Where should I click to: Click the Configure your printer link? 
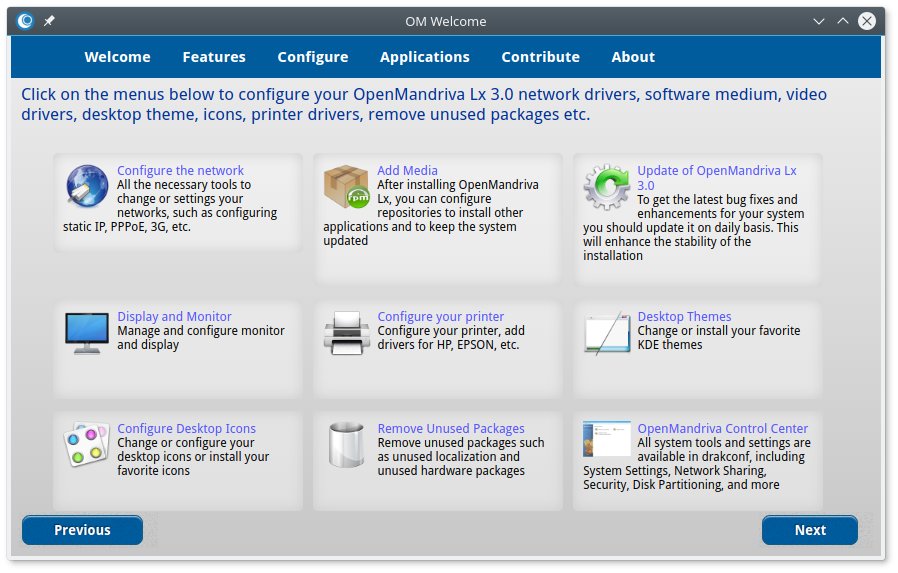pyautogui.click(x=440, y=317)
